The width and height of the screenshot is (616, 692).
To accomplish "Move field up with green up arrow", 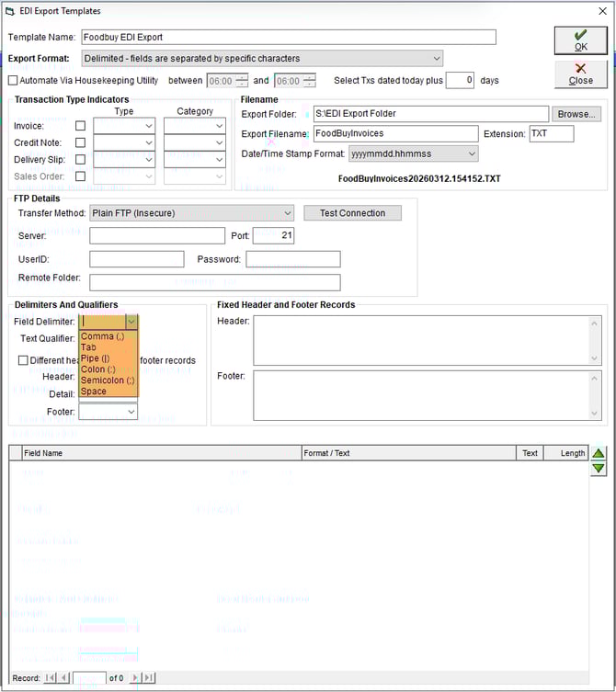I will pyautogui.click(x=599, y=453).
